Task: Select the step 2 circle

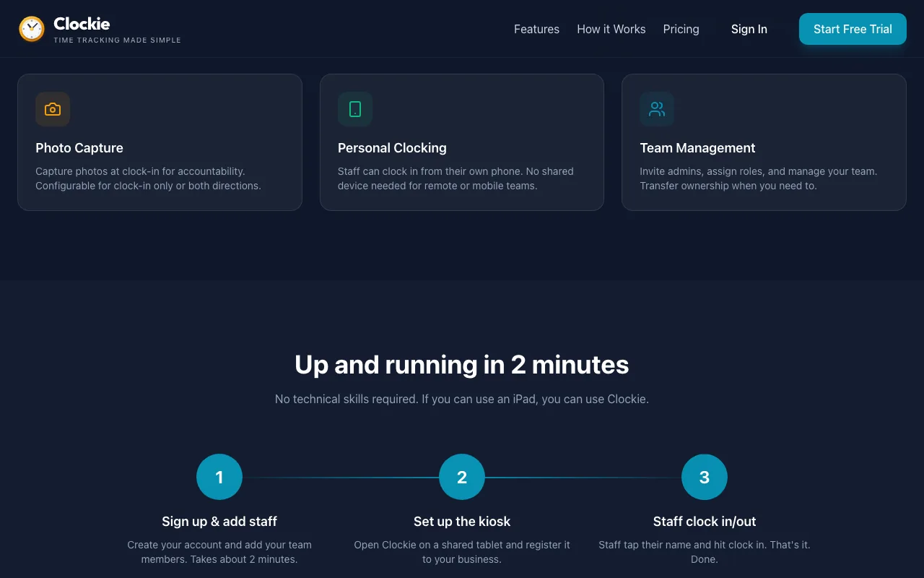Action: pyautogui.click(x=462, y=477)
